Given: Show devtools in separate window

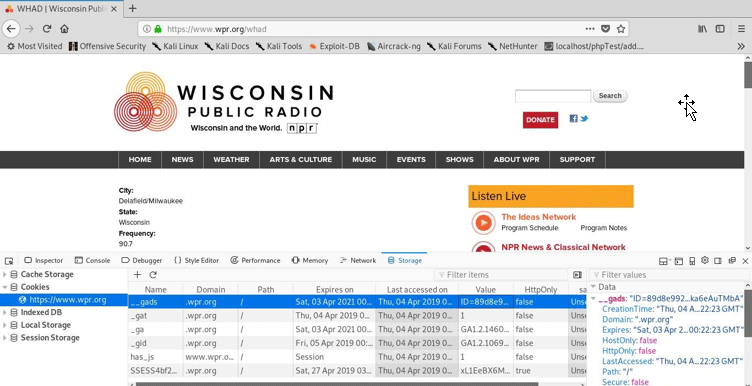Looking at the screenshot, I should [732, 261].
